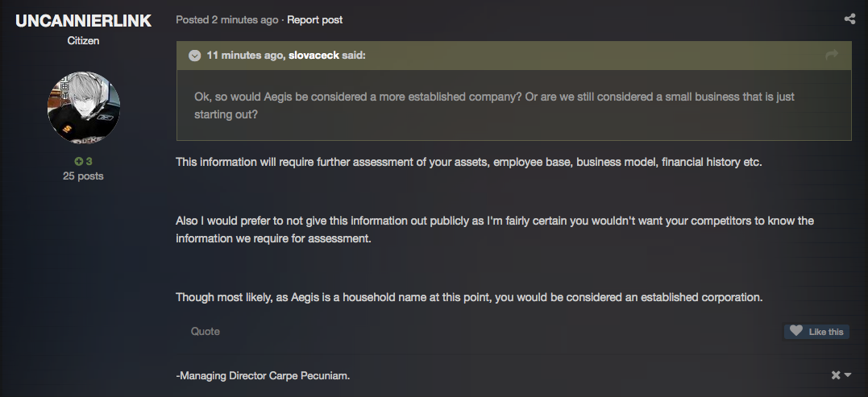Click the X icon beside the signature

(x=836, y=375)
